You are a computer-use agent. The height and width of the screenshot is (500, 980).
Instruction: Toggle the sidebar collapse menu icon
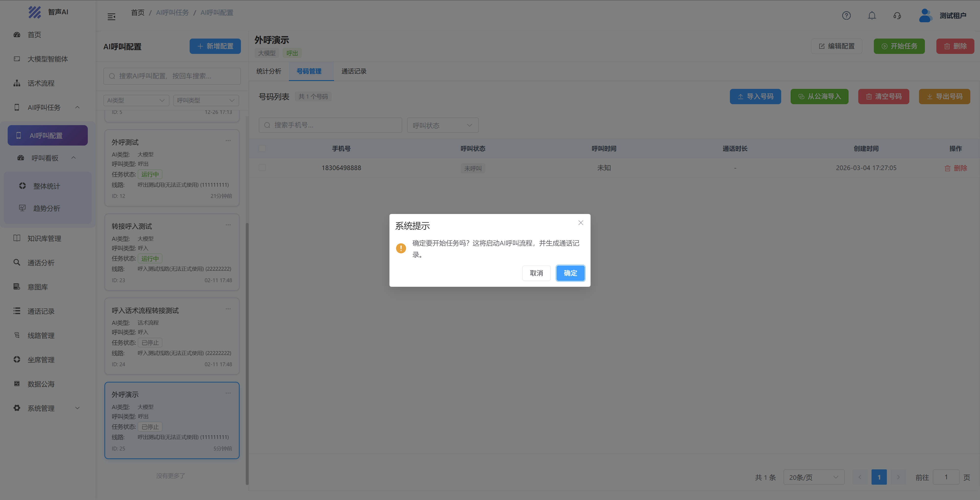coord(112,17)
